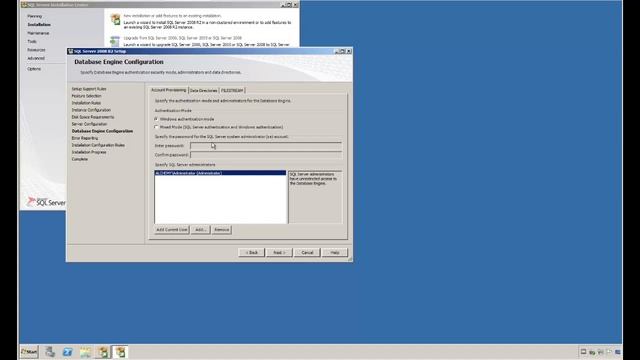The width and height of the screenshot is (640, 360).
Task: Launch PowerShell from the taskbar
Action: coord(67,352)
